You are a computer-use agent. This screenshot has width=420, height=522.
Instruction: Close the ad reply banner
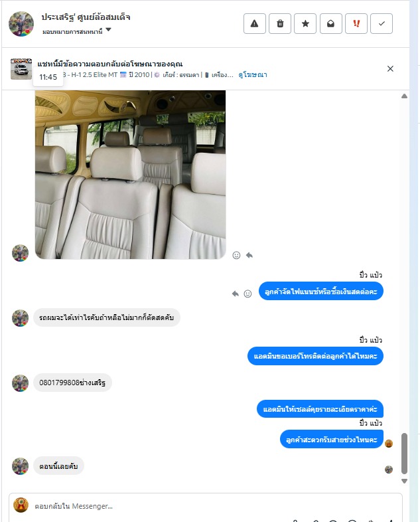390,68
